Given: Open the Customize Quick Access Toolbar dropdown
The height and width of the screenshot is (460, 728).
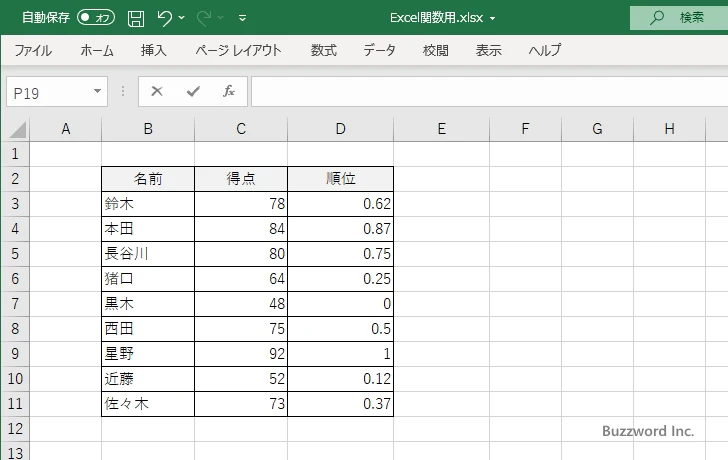Looking at the screenshot, I should [242, 18].
